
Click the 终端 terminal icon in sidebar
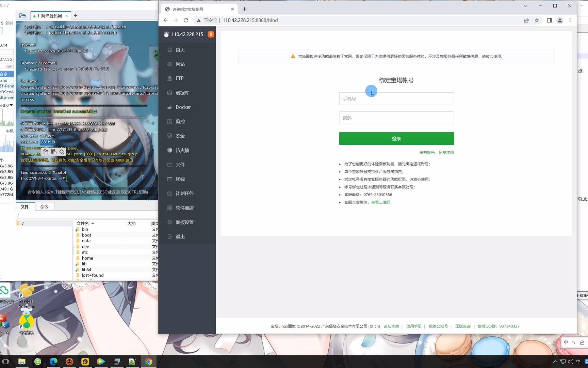point(170,179)
